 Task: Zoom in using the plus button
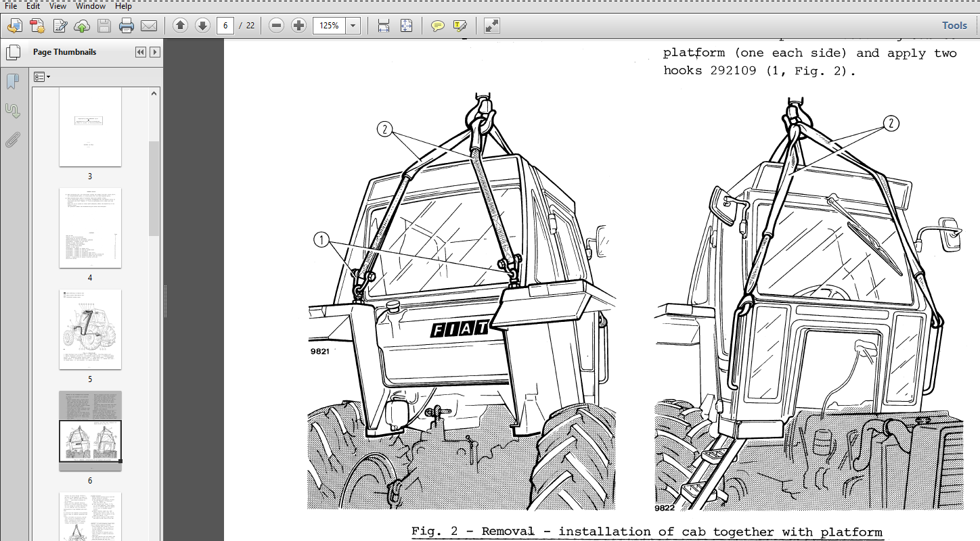point(298,26)
